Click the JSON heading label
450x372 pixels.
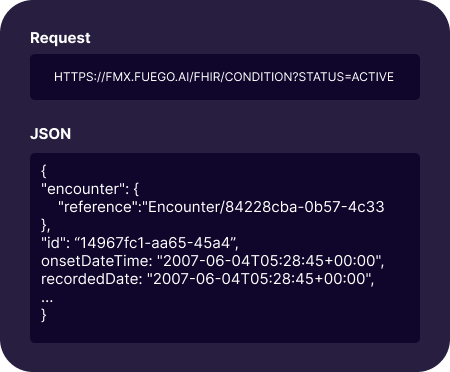tap(50, 134)
